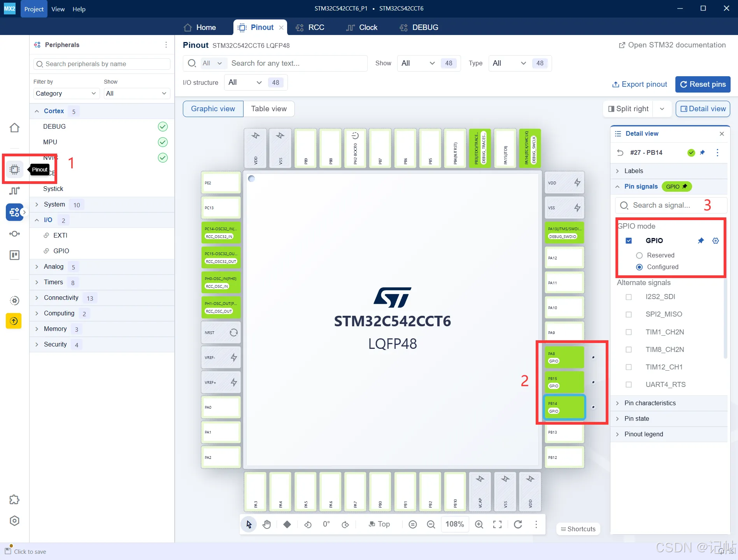This screenshot has width=738, height=560.
Task: Click the Home sidebar icon
Action: click(14, 128)
